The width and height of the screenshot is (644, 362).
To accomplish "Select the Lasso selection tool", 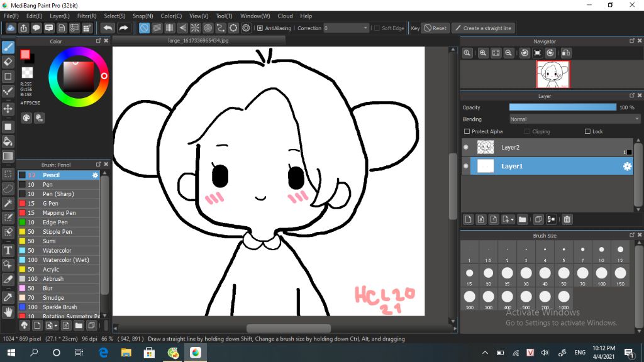I will click(8, 189).
